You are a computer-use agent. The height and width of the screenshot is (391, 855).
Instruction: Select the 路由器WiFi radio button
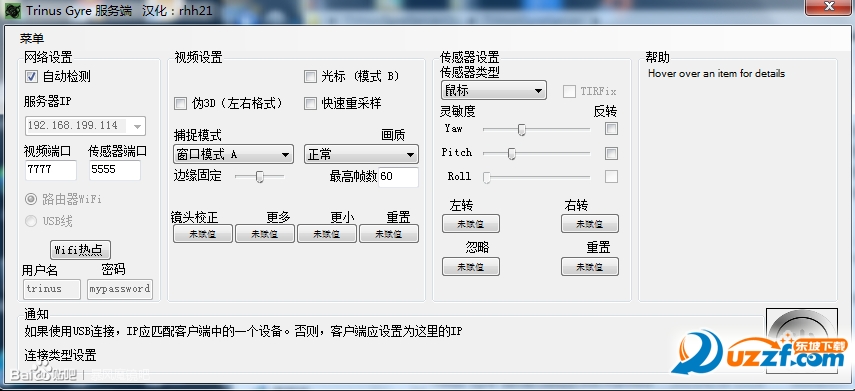[31, 199]
